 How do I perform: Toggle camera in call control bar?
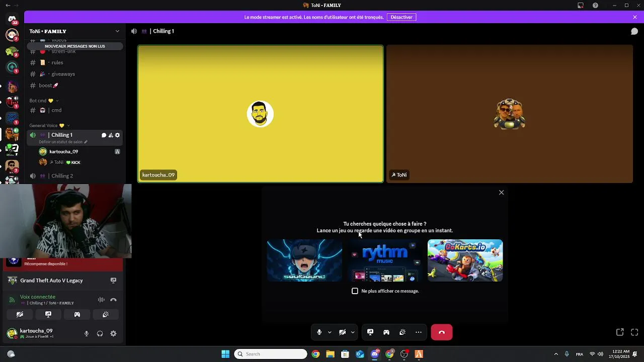click(343, 332)
